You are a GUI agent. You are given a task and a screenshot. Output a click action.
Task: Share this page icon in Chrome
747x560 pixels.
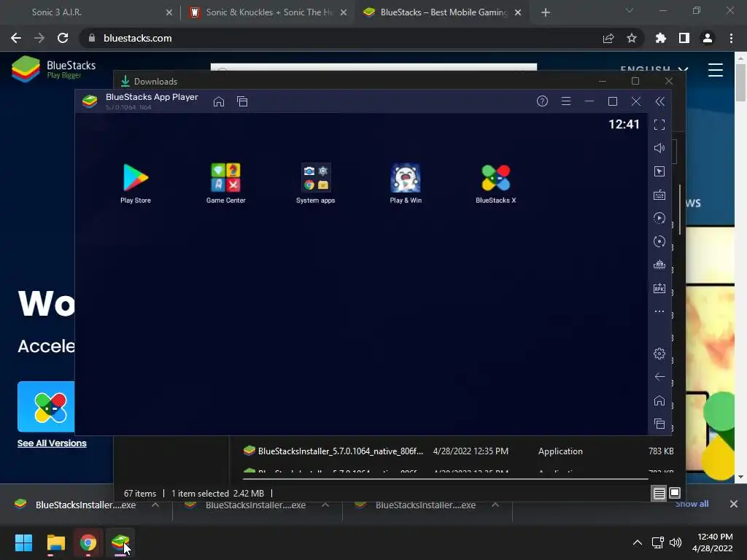[x=608, y=38]
